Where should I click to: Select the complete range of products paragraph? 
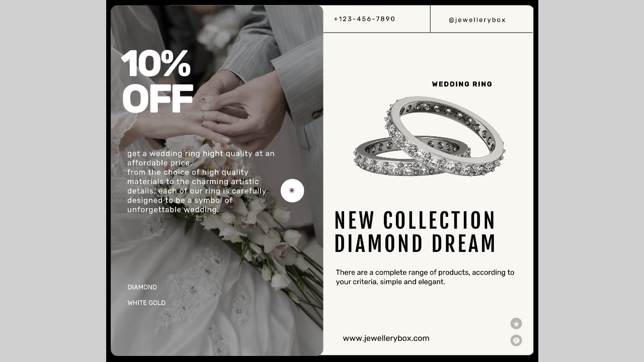(x=425, y=277)
